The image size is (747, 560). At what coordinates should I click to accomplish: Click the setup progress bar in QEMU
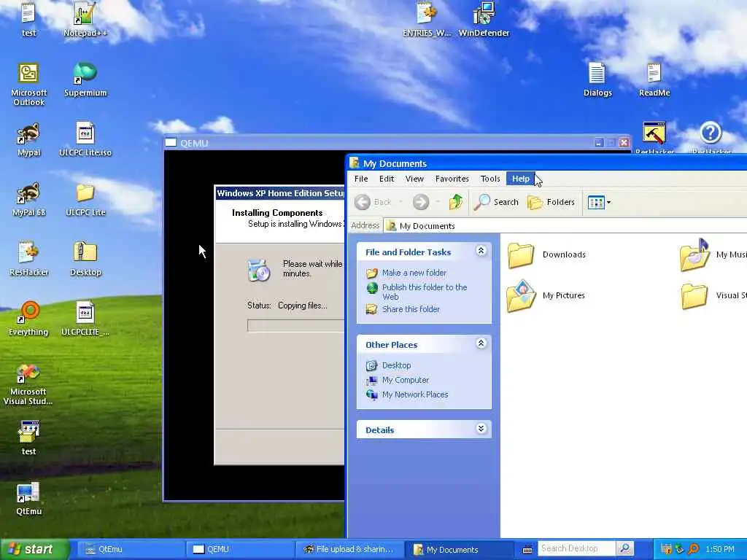click(296, 326)
